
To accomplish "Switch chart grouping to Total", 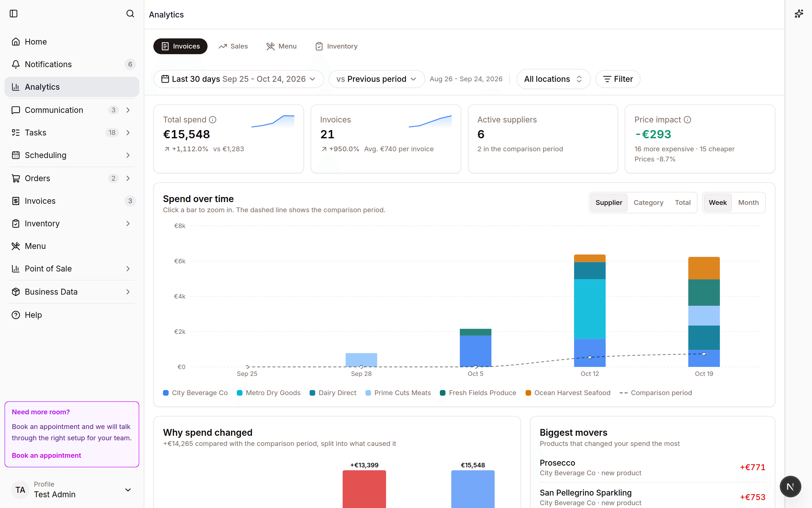I will (x=683, y=203).
